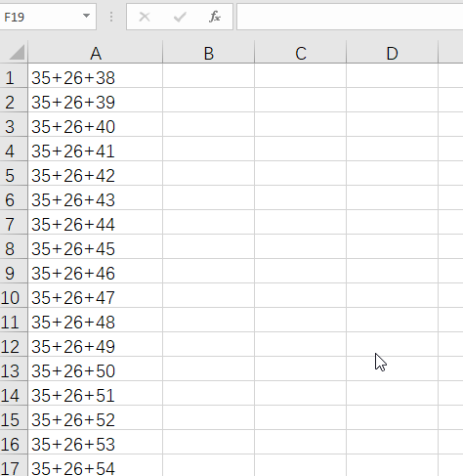This screenshot has height=476, width=463.
Task: Select row 10 header
Action: [14, 295]
